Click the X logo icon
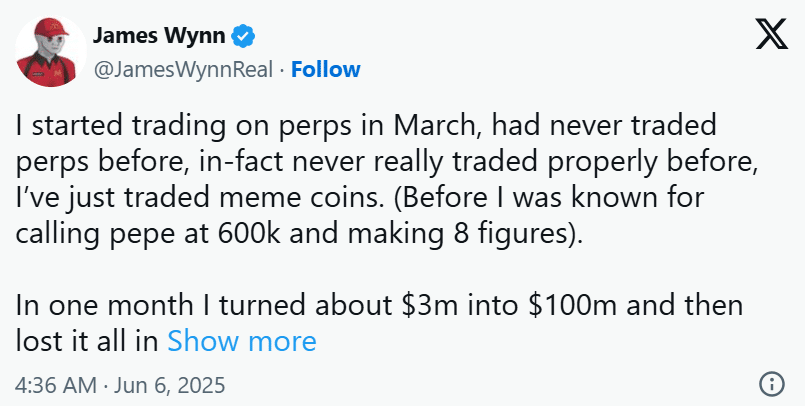805x406 pixels. (x=769, y=40)
